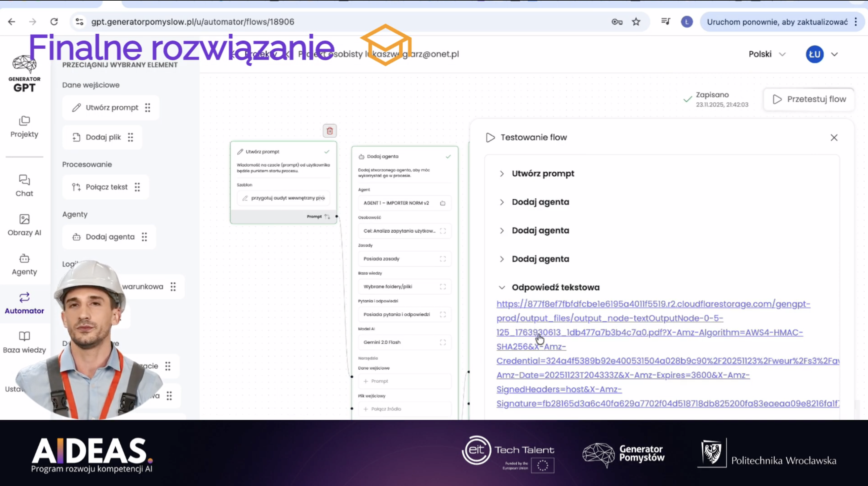Screen dimensions: 868x486
Task: Open the Projekty sidebar icon
Action: click(x=24, y=121)
